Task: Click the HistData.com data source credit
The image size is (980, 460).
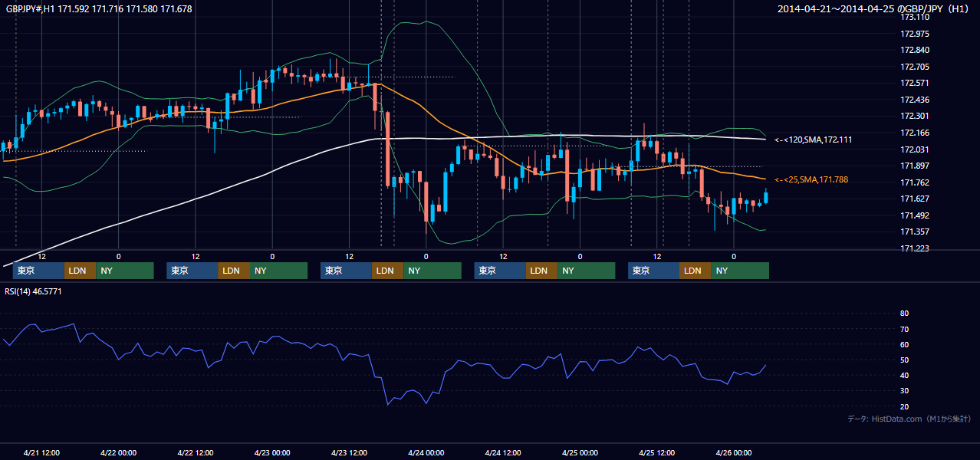Action: click(x=909, y=419)
